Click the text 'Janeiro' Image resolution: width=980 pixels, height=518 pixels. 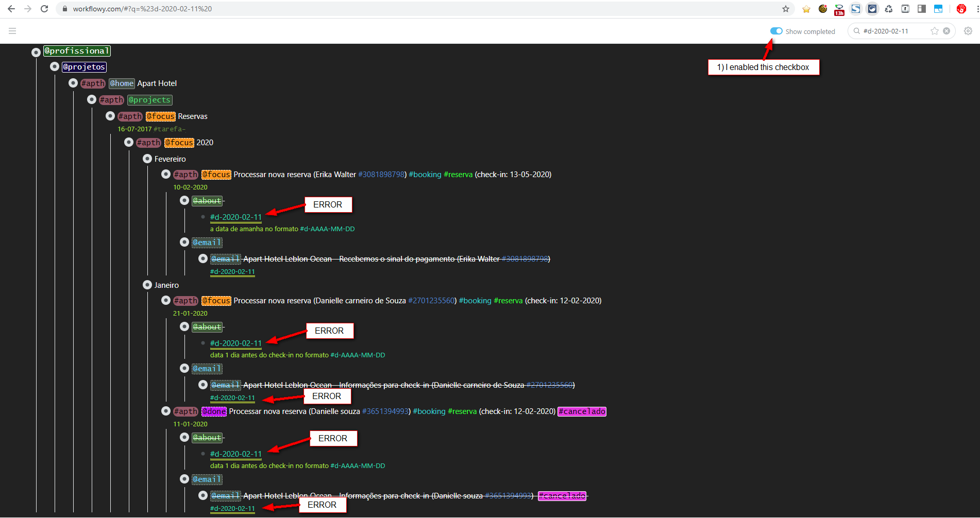point(167,285)
